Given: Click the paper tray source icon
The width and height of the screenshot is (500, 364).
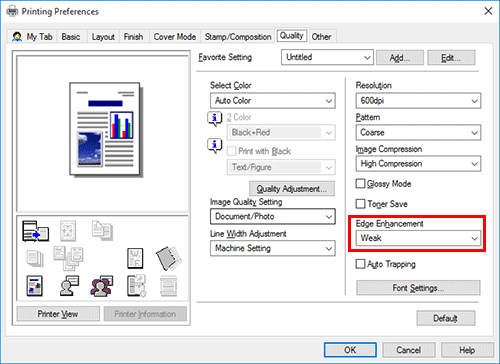Looking at the screenshot, I should (x=35, y=231).
